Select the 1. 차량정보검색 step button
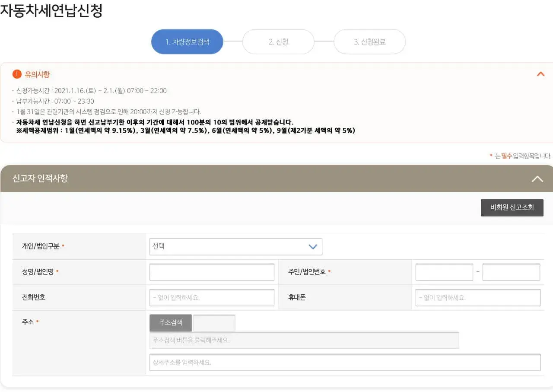 [x=187, y=41]
